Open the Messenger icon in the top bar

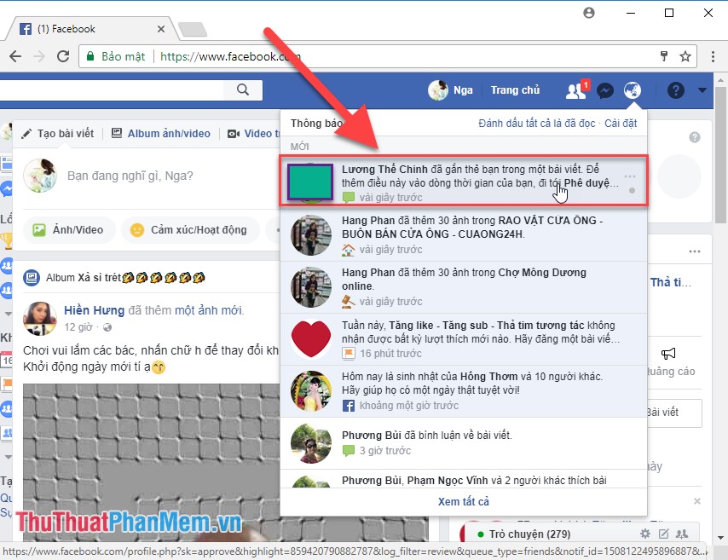point(604,89)
